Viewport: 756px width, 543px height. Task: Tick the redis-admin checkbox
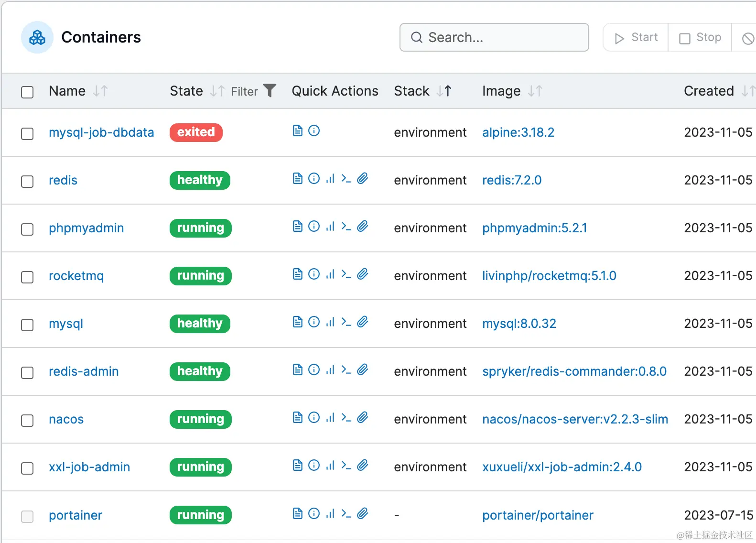pyautogui.click(x=27, y=372)
